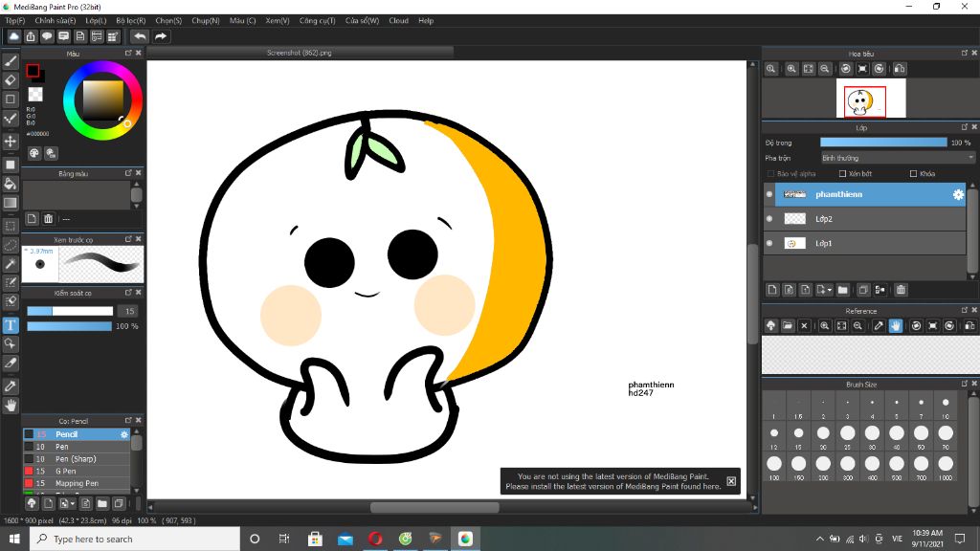Delete swatch in the Bảng màu panel
Image resolution: width=980 pixels, height=551 pixels.
pyautogui.click(x=48, y=219)
